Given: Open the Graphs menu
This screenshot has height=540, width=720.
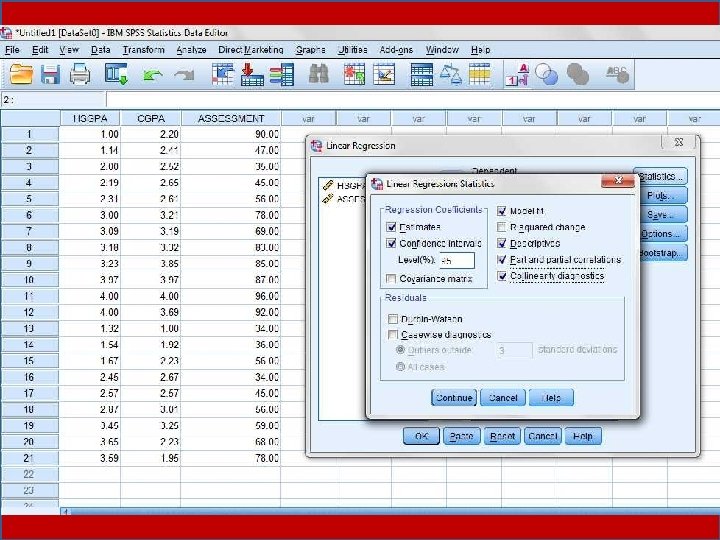Looking at the screenshot, I should (310, 50).
